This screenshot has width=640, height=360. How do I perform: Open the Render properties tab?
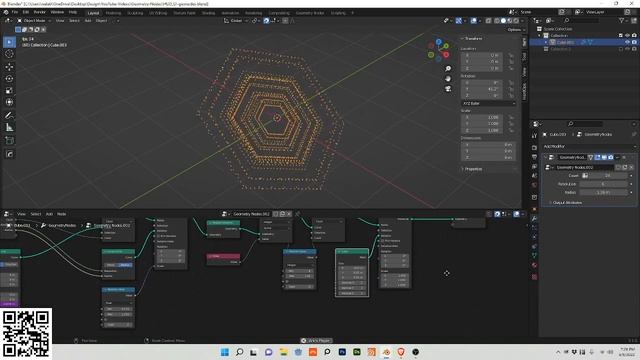pyautogui.click(x=534, y=147)
